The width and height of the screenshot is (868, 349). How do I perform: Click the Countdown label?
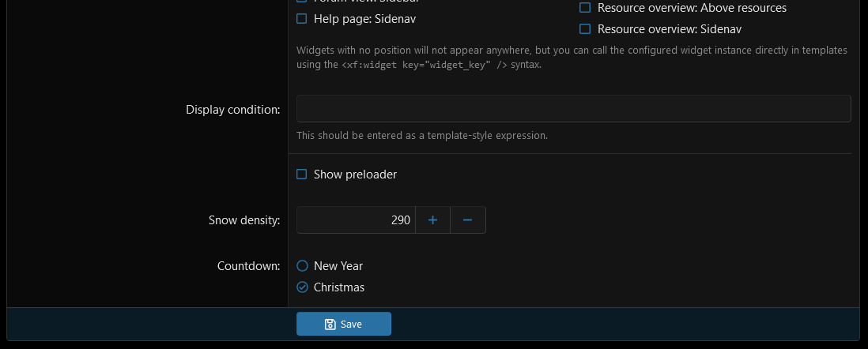248,266
